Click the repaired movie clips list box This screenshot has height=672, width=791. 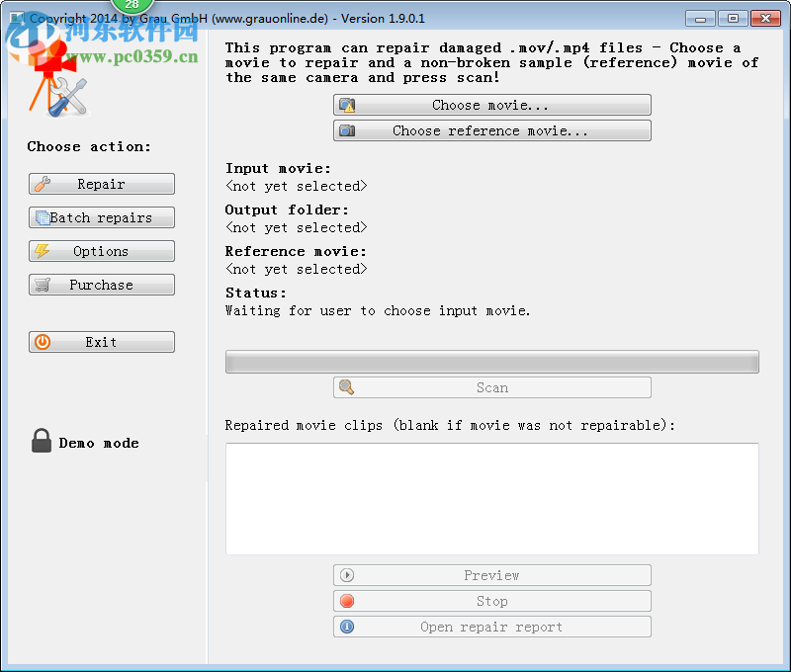coord(491,499)
